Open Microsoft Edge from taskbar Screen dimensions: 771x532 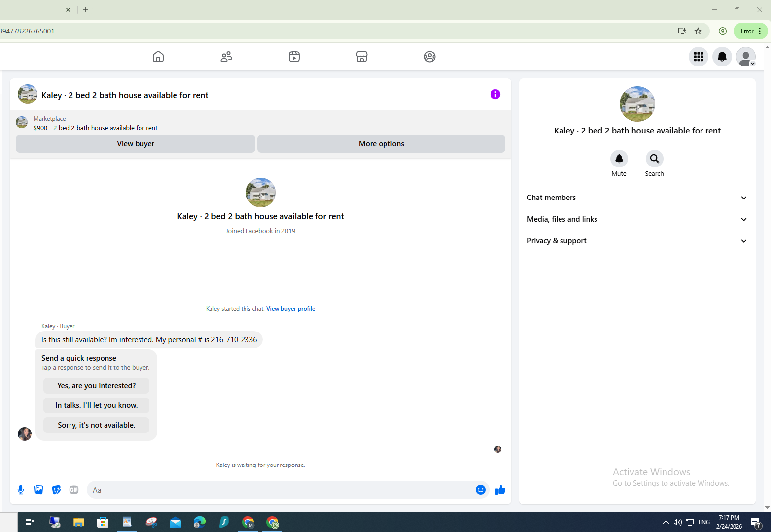pyautogui.click(x=200, y=522)
